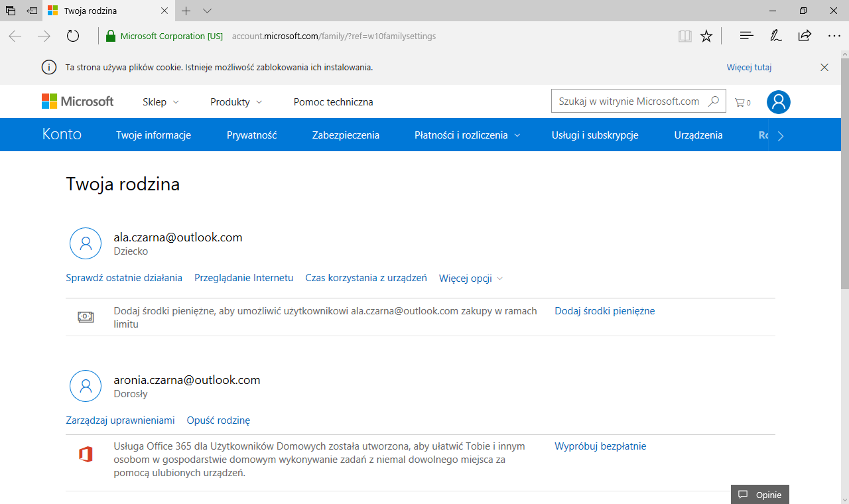Go to the Prywatność tab
This screenshot has width=849, height=504.
(x=251, y=135)
